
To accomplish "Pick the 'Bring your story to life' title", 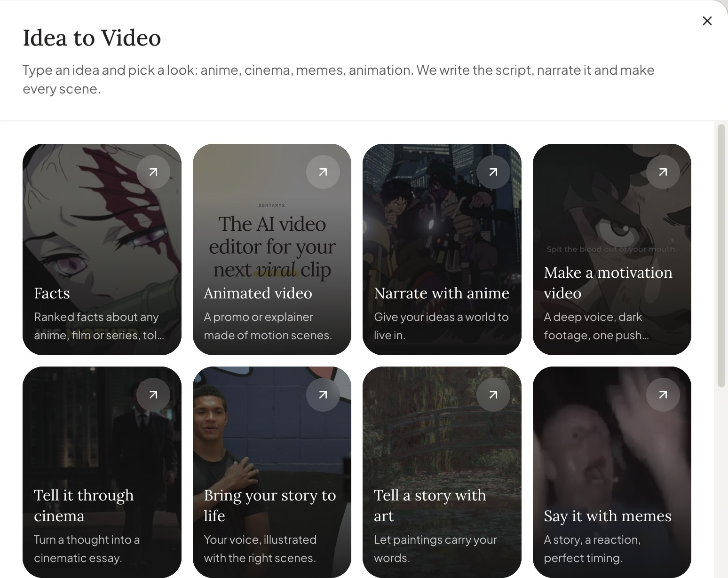I will (x=270, y=506).
